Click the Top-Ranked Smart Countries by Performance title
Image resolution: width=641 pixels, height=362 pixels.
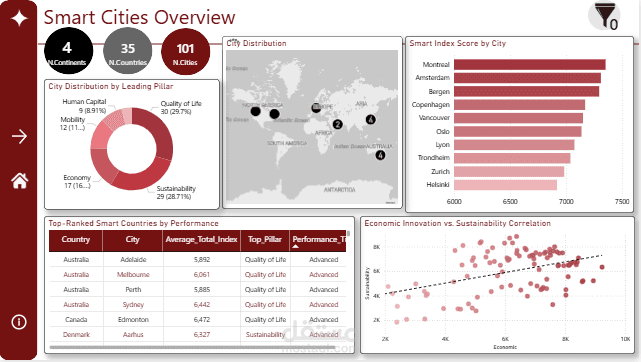point(133,223)
